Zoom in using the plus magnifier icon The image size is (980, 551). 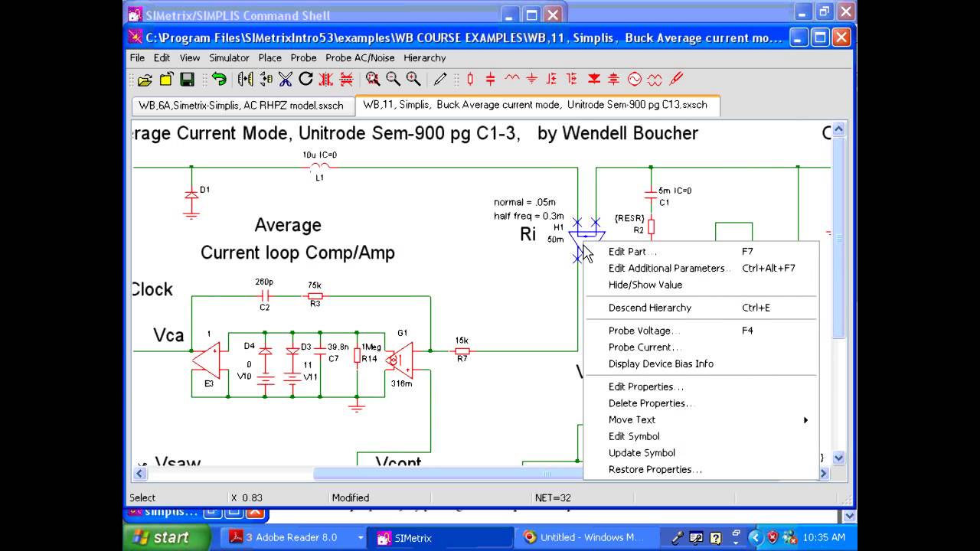coord(413,79)
